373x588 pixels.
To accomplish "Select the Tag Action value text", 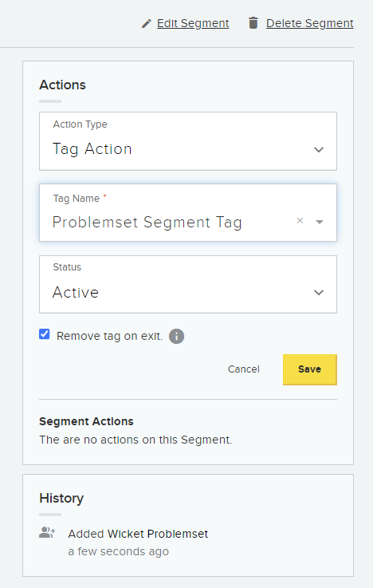I will click(x=92, y=149).
